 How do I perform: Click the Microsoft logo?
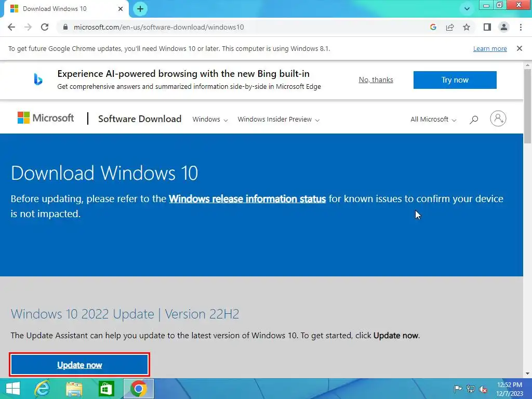pyautogui.click(x=46, y=118)
